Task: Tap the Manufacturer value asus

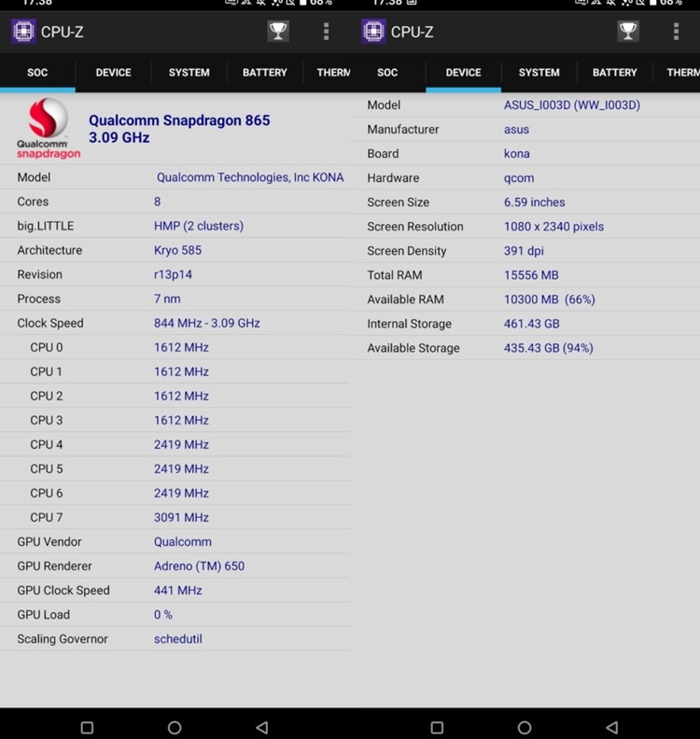Action: point(517,130)
